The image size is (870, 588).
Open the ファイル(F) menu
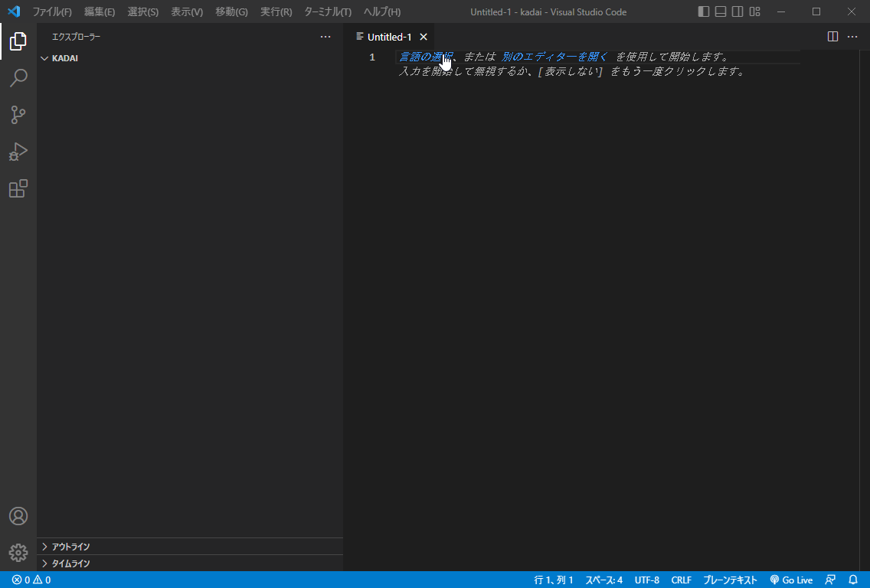pyautogui.click(x=51, y=11)
